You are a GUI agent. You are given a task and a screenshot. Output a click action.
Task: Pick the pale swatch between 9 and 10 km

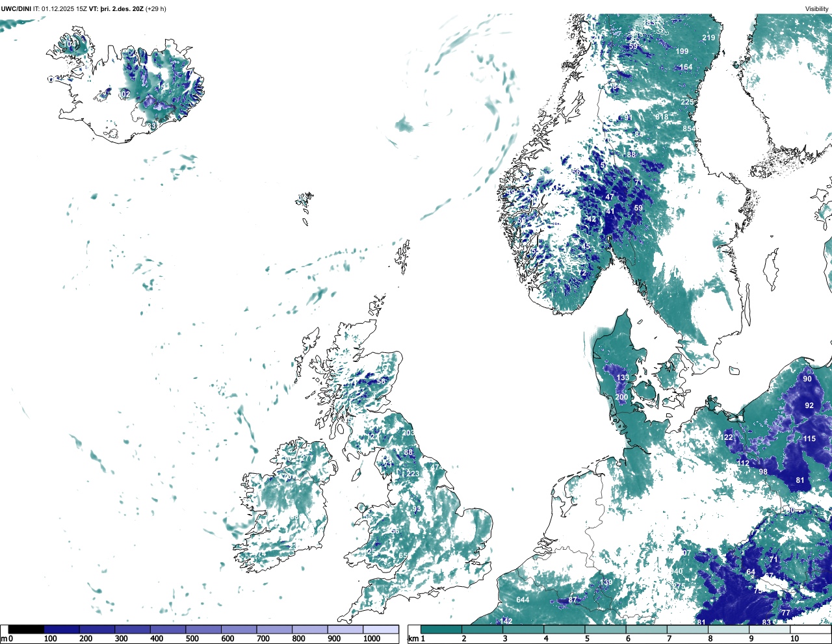[770, 629]
